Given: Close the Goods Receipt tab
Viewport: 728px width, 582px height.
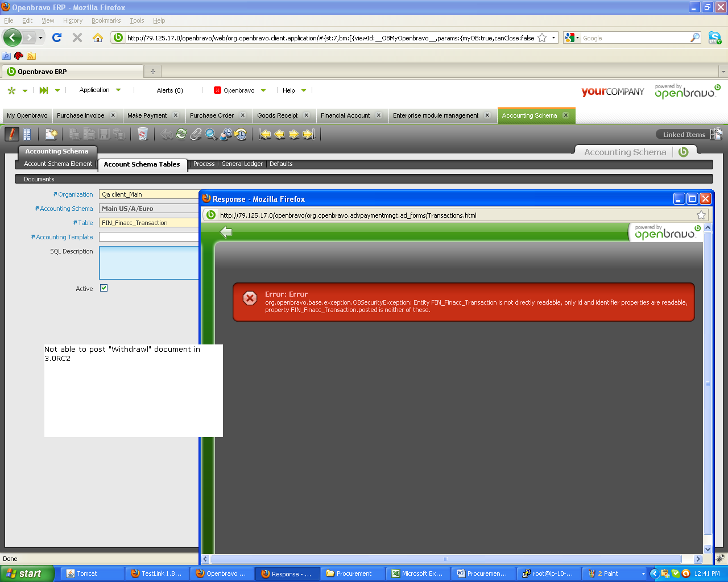Looking at the screenshot, I should tap(307, 115).
